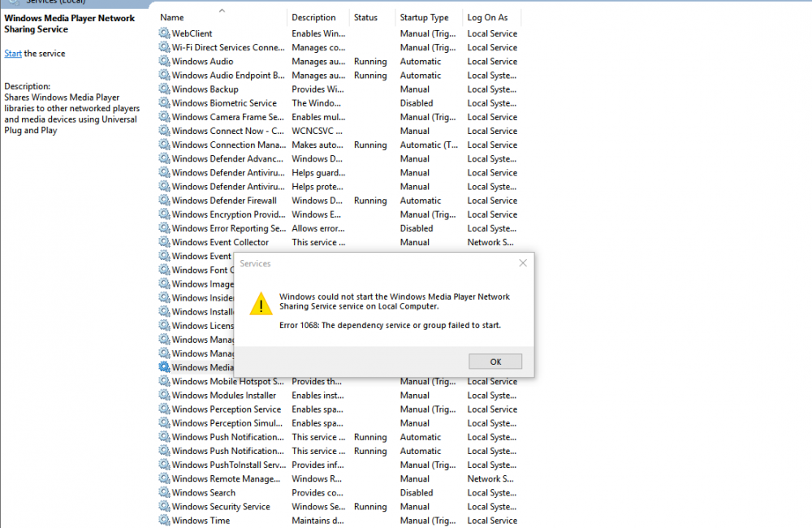Screen dimensions: 812x528
Task: Select the Windows Connect Now service name
Action: [x=228, y=131]
